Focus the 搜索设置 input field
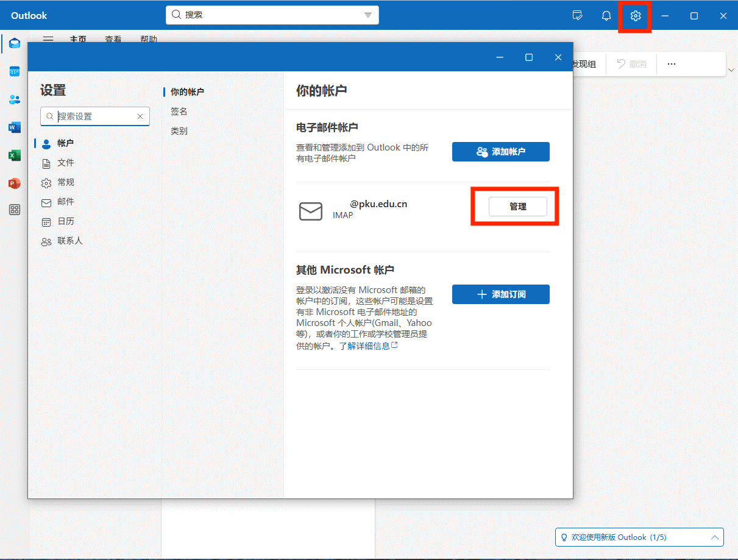 coord(95,116)
